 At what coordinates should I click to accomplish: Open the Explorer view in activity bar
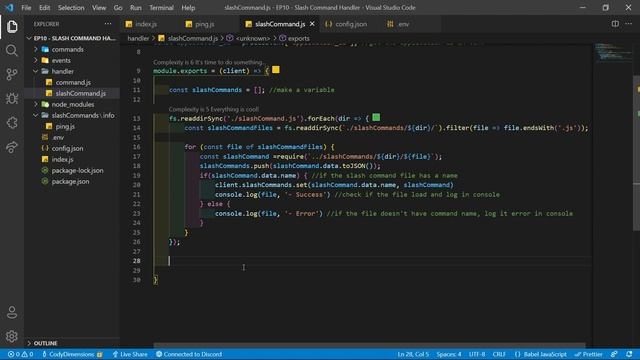tap(12, 27)
